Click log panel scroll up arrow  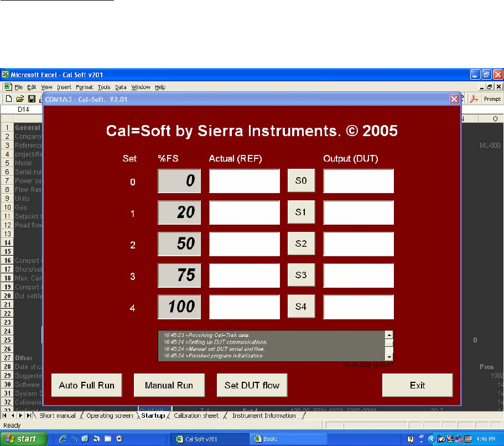pyautogui.click(x=389, y=335)
